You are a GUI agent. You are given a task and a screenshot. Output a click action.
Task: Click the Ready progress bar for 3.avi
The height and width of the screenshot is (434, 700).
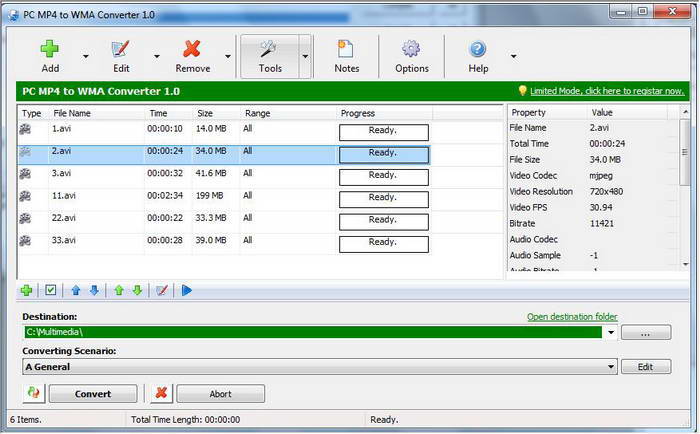pos(384,177)
